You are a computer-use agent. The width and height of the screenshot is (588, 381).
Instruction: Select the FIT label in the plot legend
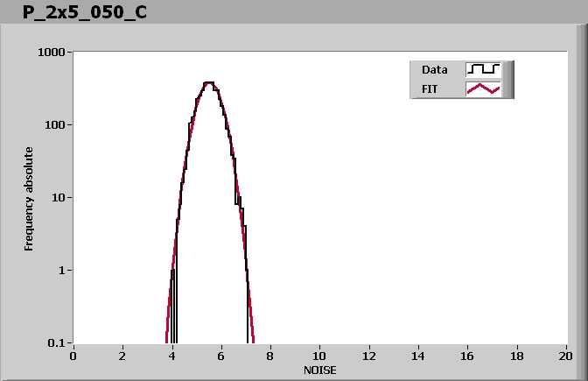431,88
